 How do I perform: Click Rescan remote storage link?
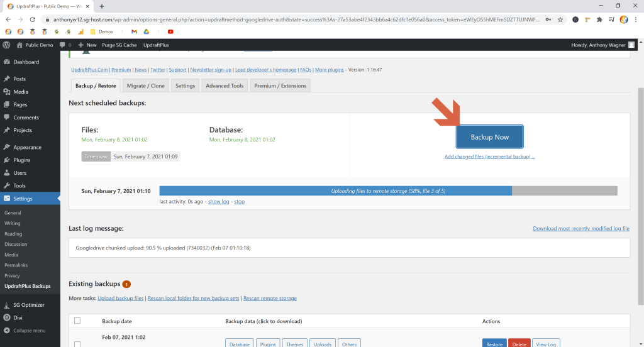tap(270, 298)
